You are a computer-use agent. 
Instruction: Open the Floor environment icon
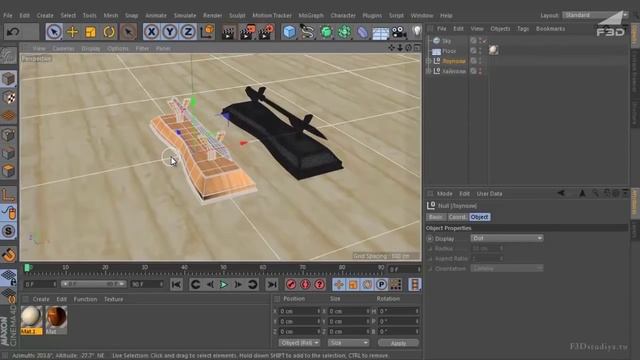380,32
